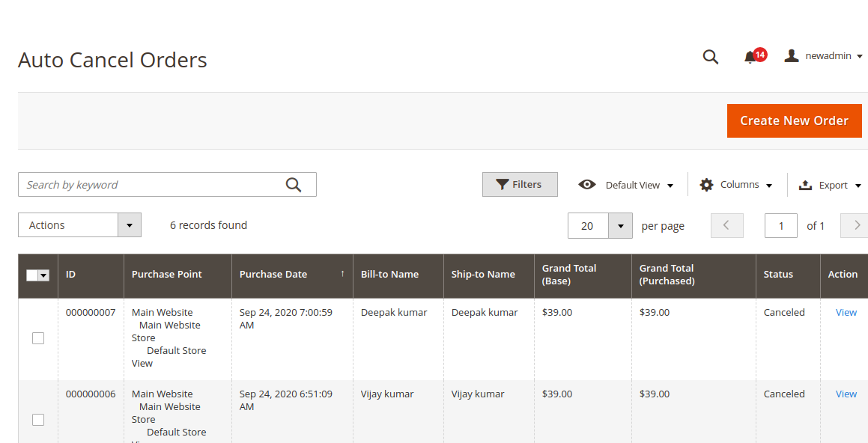Open the Actions mass-action dropdown
The image size is (868, 443).
[79, 225]
